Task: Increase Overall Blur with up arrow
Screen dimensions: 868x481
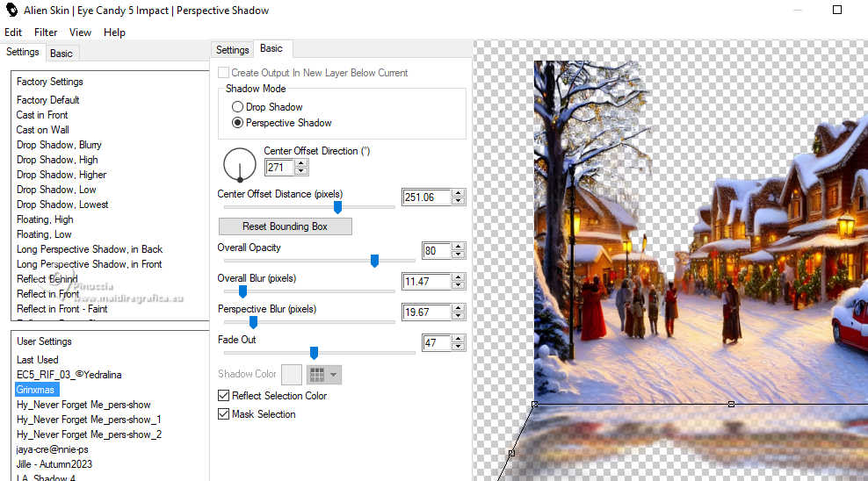Action: tap(458, 277)
